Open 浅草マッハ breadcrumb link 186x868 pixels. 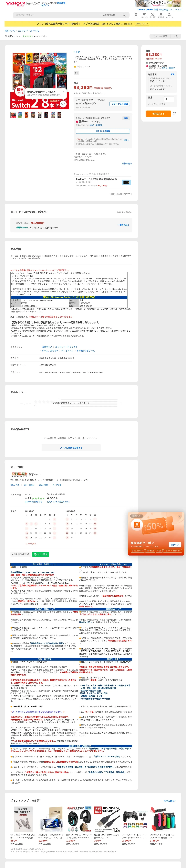[x=10, y=31]
